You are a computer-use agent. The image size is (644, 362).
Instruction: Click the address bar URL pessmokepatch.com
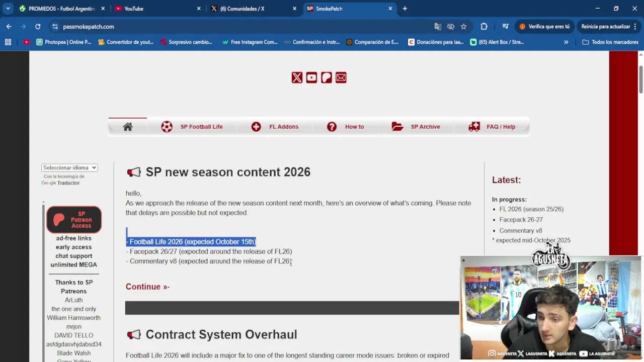[x=89, y=27]
